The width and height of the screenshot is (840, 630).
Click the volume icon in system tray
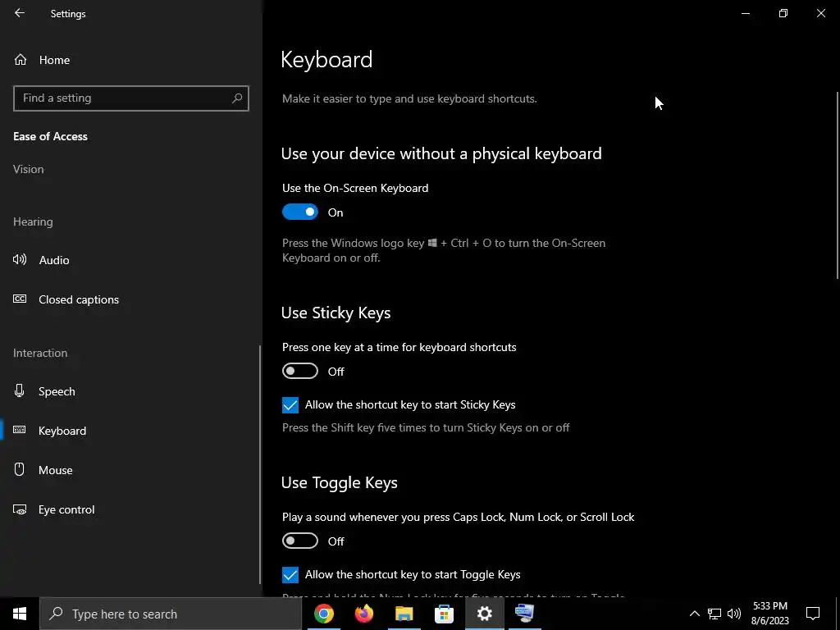pos(734,614)
